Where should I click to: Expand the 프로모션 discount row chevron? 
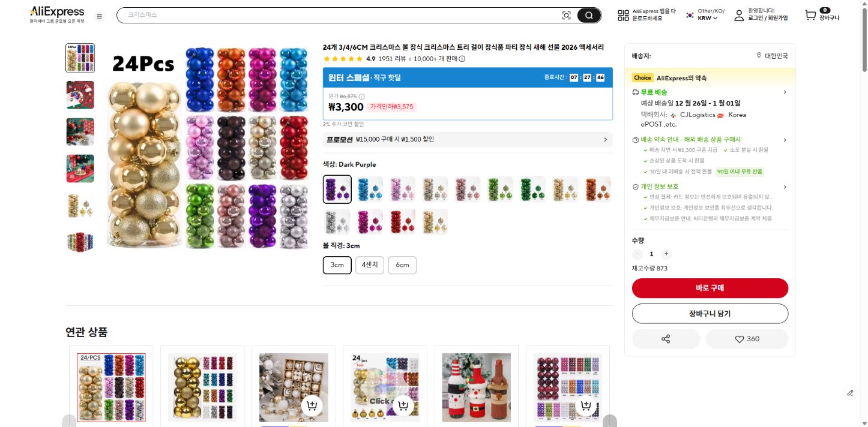605,140
